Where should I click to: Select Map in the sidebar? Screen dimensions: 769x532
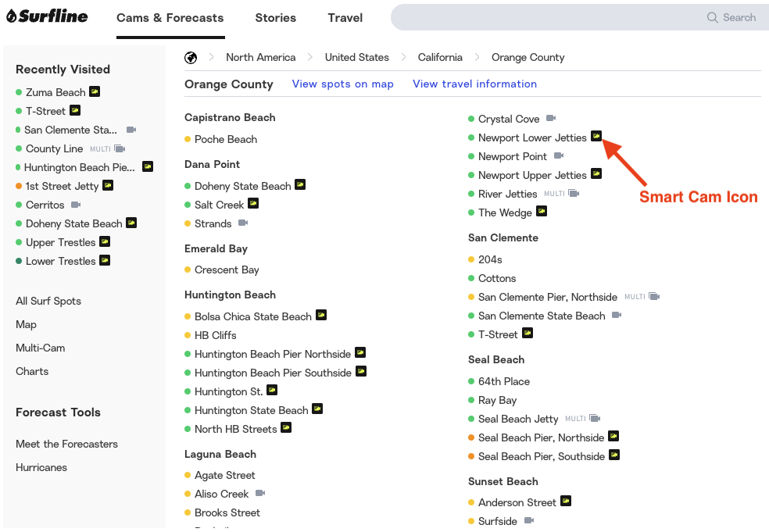(x=26, y=325)
